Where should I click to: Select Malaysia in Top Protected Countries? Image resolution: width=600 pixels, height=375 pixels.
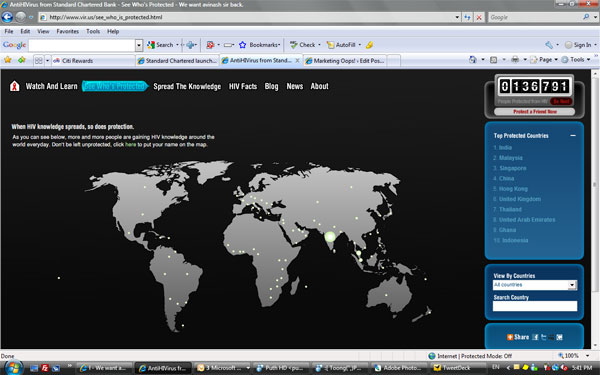[x=510, y=158]
